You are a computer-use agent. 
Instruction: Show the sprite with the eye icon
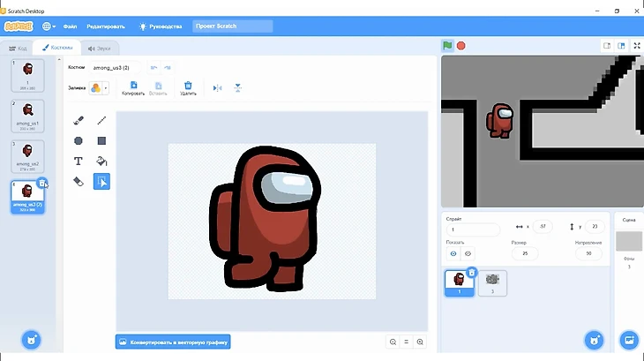tap(454, 253)
